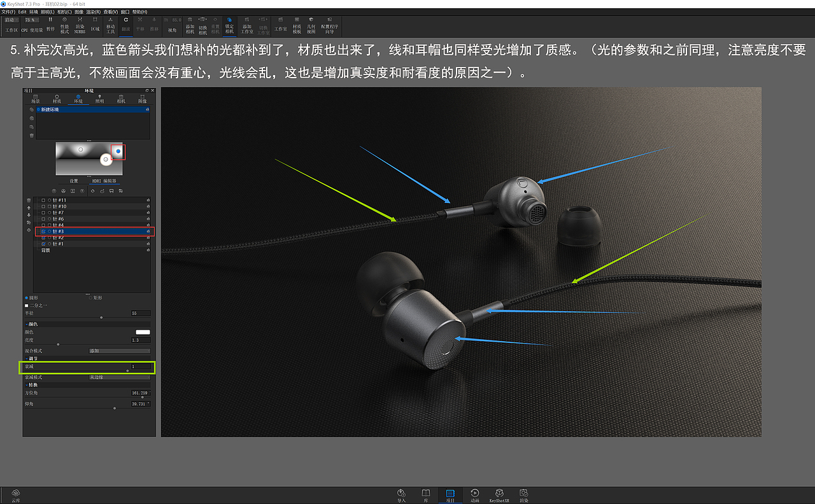The image size is (815, 504).
Task: Disable the 针 #1 pin checkbox
Action: tap(43, 244)
